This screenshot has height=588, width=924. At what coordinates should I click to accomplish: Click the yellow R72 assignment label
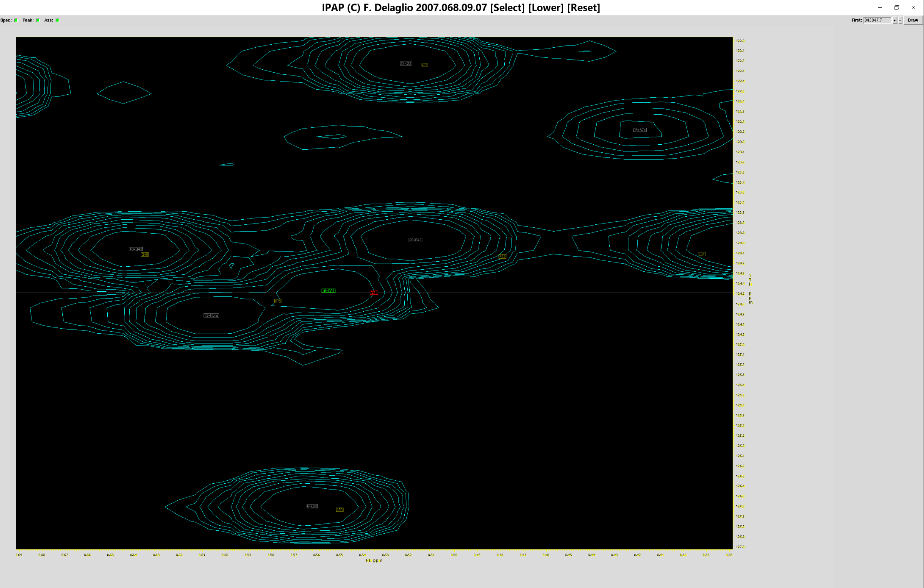tap(278, 301)
